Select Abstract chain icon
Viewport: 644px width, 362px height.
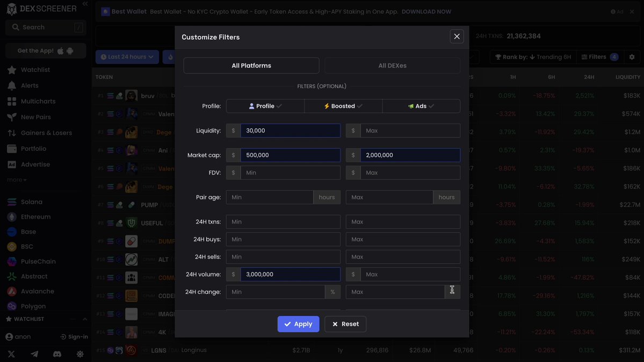click(x=12, y=277)
